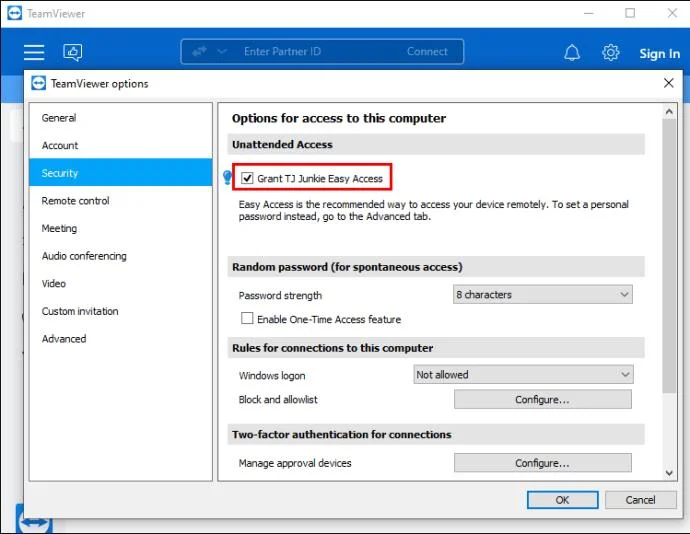690x534 pixels.
Task: Click the TeamViewer logo in options dialog title
Action: (x=38, y=83)
